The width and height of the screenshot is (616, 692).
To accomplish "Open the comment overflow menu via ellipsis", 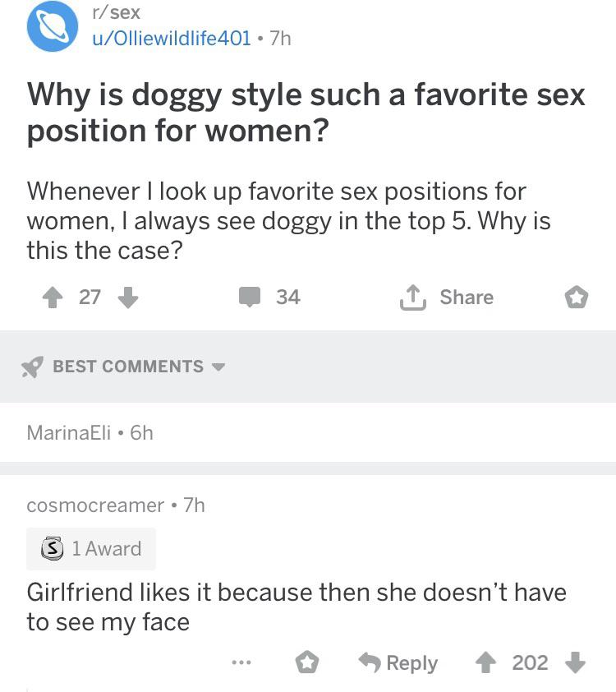I will 241,662.
